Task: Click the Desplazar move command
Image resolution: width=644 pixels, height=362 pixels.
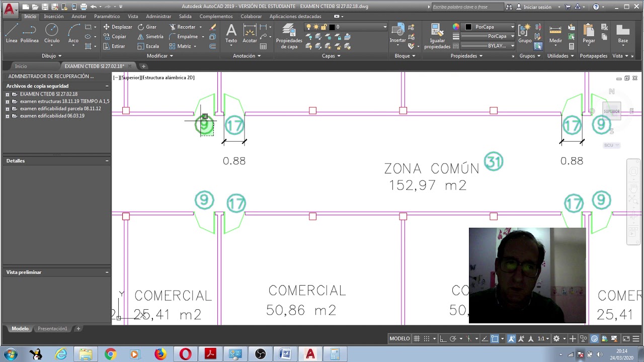Action: pyautogui.click(x=117, y=27)
